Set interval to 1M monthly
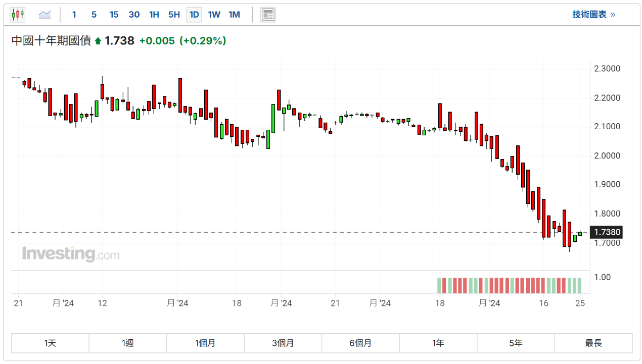642x364 pixels. pyautogui.click(x=234, y=15)
